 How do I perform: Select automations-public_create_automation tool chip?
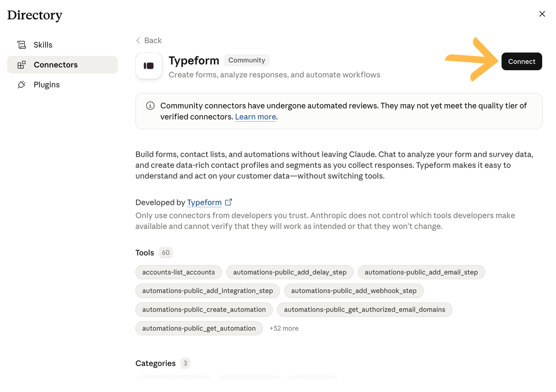point(204,309)
